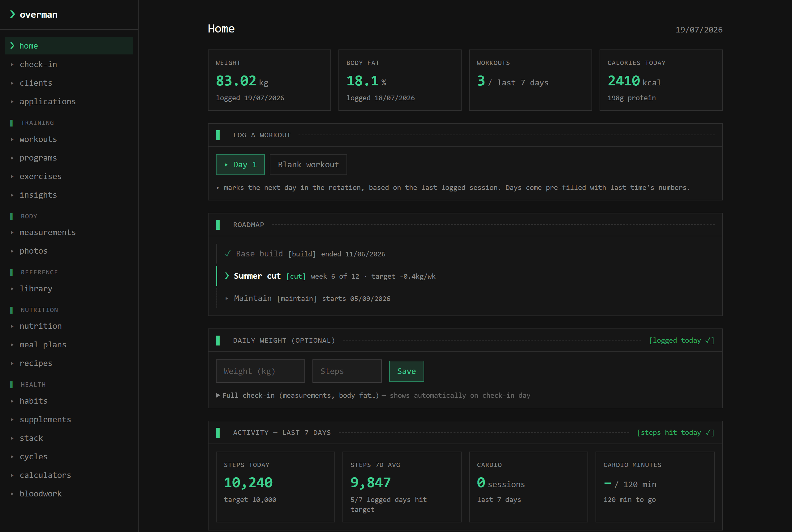Open the Calories Today 2410 kcal card

(x=661, y=80)
